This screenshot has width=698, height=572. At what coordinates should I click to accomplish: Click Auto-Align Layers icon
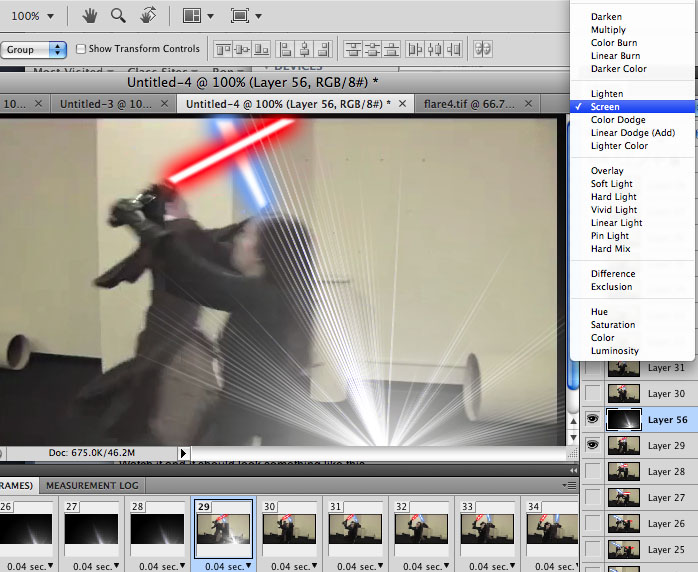click(x=483, y=49)
